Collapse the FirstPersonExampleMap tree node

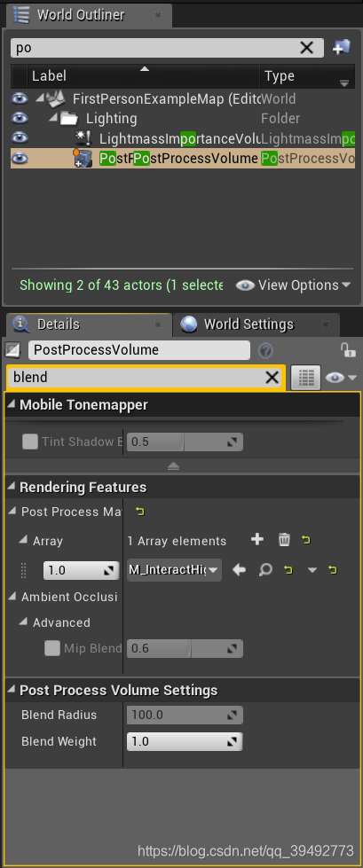pyautogui.click(x=39, y=99)
